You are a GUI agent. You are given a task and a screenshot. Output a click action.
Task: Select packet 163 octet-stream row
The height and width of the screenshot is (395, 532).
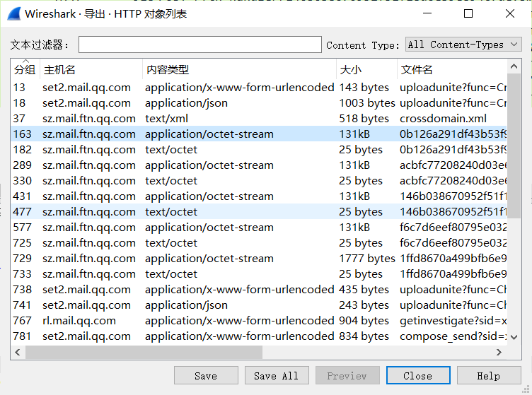point(259,134)
